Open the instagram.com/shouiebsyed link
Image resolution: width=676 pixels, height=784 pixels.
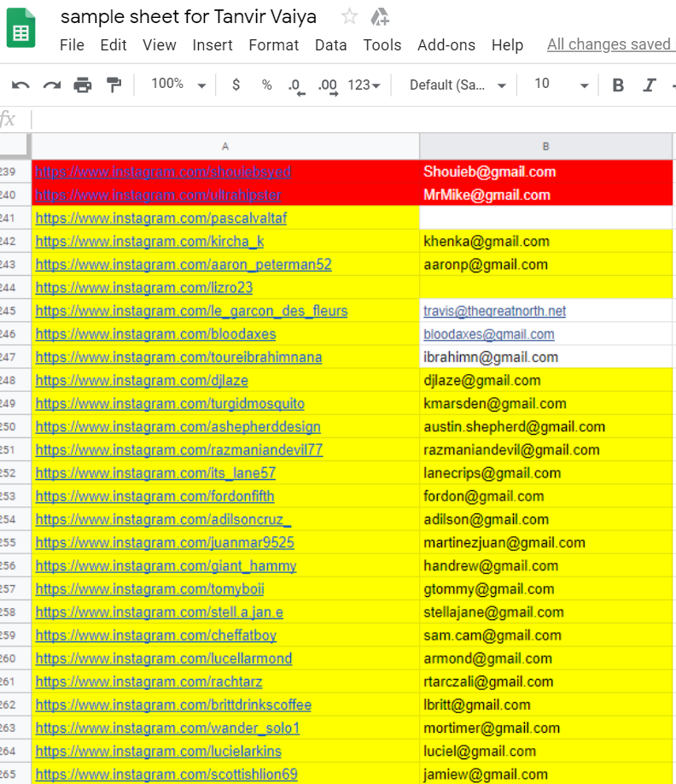163,172
